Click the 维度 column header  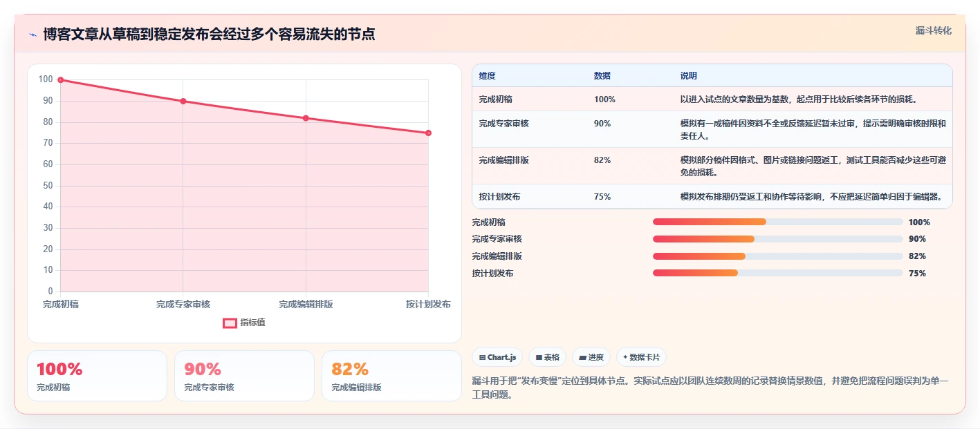coord(488,76)
